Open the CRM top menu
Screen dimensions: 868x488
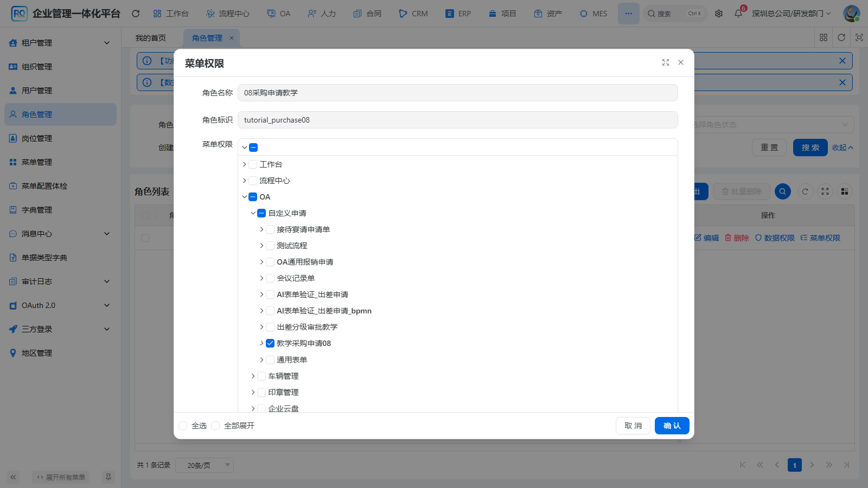point(413,14)
